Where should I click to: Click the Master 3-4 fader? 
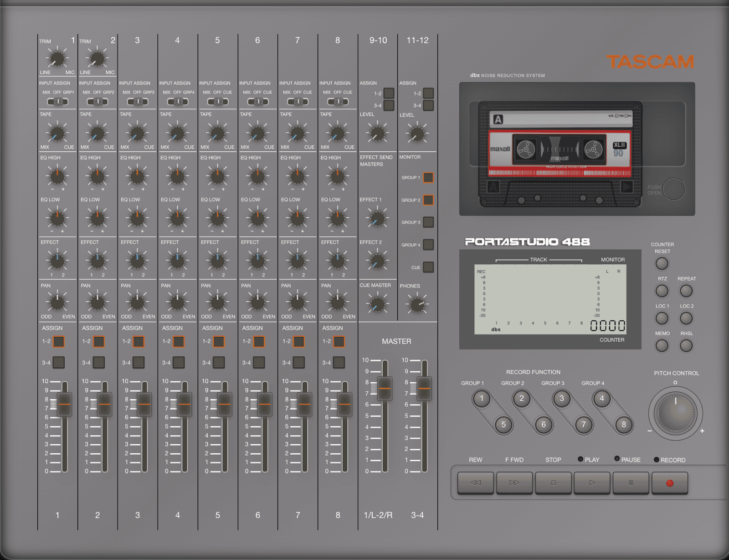424,389
